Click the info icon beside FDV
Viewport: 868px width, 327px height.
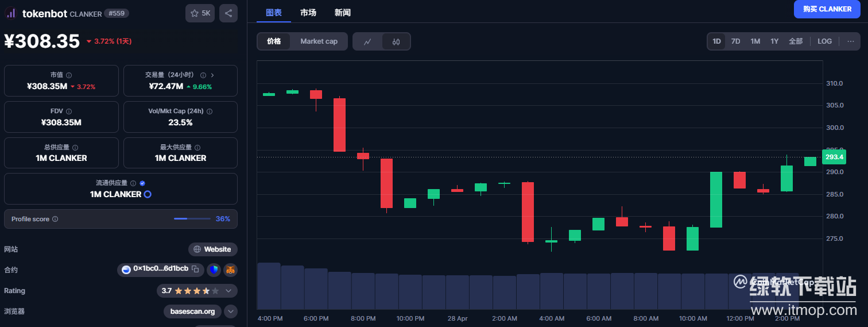tap(69, 111)
